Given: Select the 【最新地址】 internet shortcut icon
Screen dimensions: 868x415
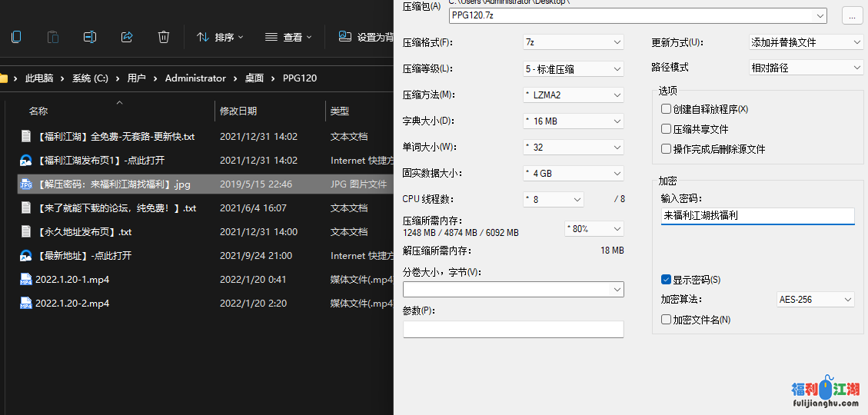Looking at the screenshot, I should tap(26, 256).
